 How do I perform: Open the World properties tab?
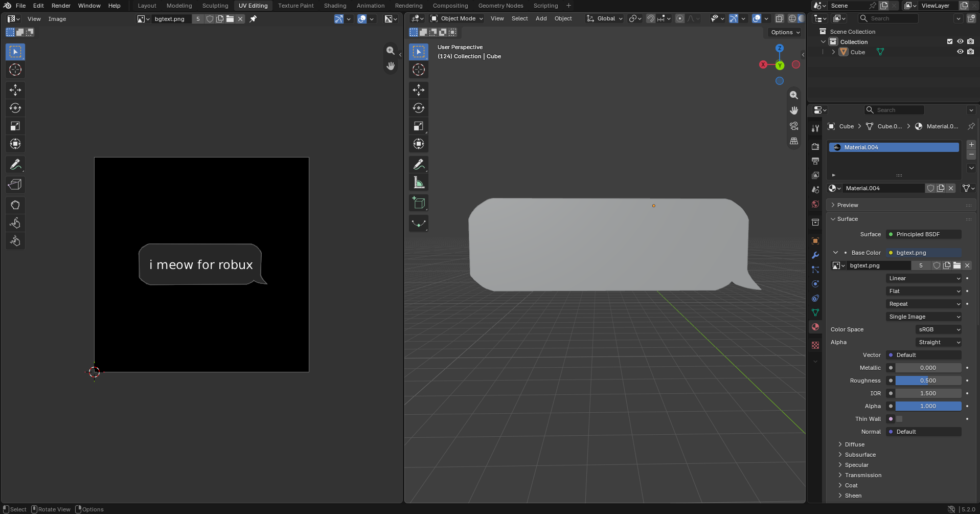click(x=815, y=204)
